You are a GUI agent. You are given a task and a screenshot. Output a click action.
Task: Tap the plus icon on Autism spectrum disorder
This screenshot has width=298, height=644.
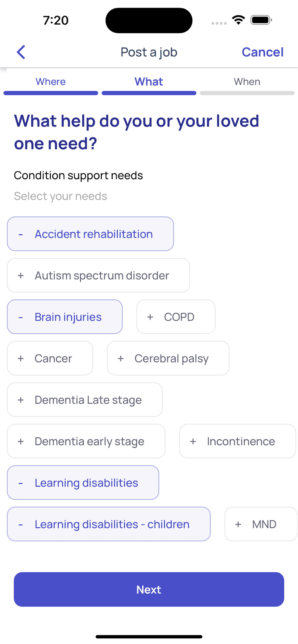(21, 275)
